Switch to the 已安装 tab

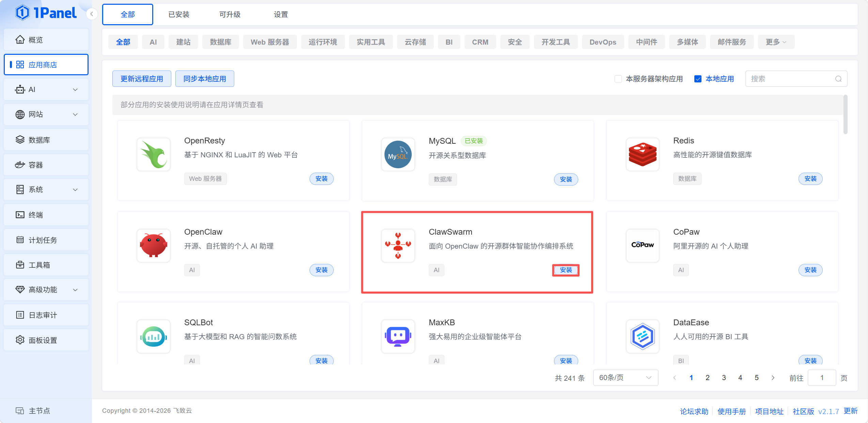179,14
